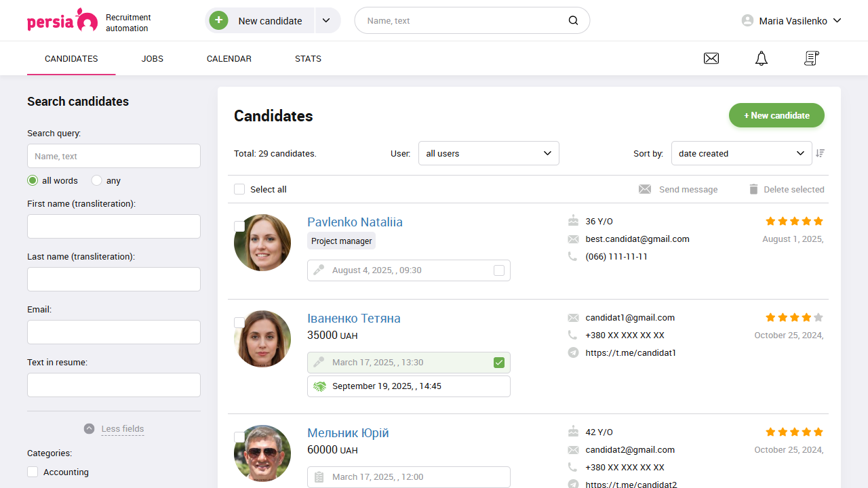Click the Search query input field
868x488 pixels.
tap(113, 156)
